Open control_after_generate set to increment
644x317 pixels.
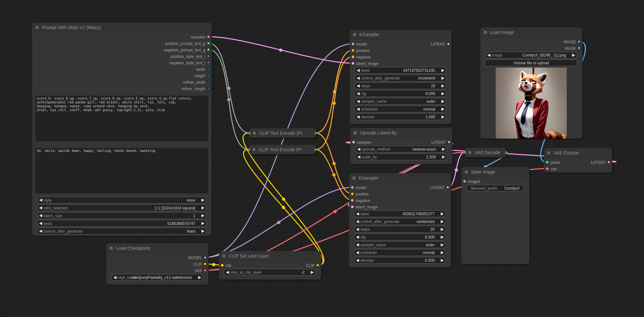(400, 78)
